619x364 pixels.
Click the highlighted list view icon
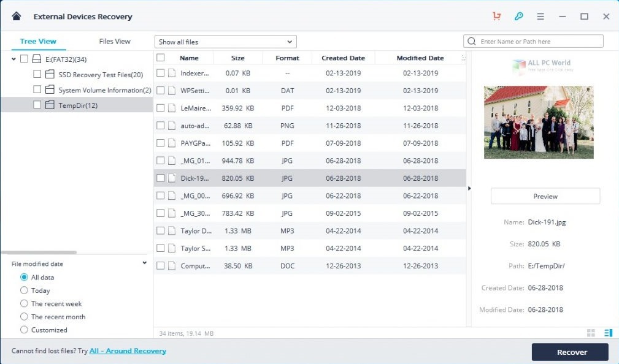tap(609, 333)
